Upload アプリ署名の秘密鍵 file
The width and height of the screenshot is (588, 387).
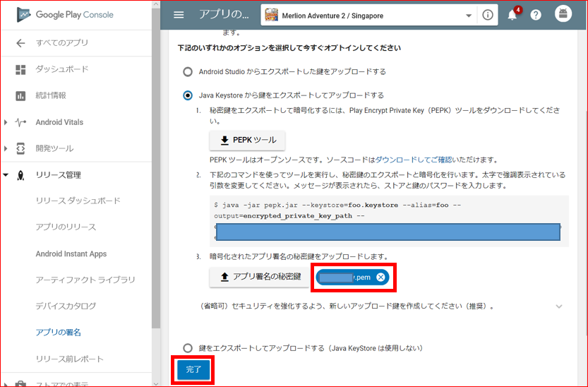pyautogui.click(x=260, y=277)
